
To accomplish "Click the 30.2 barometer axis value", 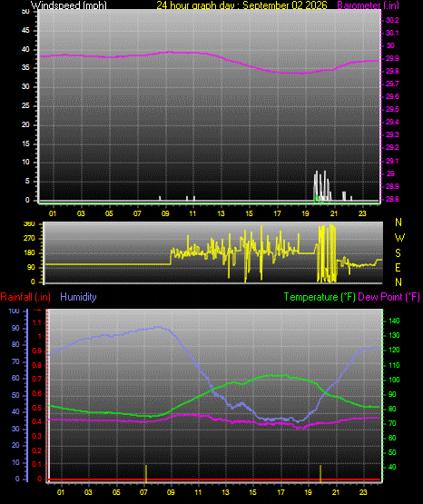I will 392,20.
